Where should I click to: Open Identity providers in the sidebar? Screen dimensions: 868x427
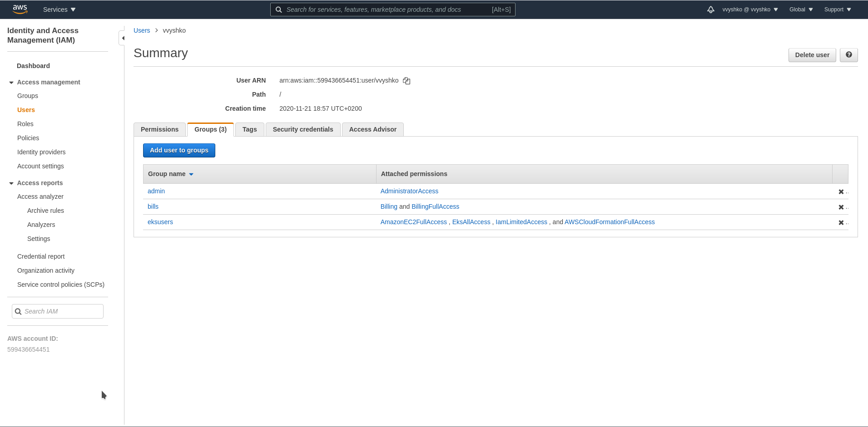pos(41,152)
